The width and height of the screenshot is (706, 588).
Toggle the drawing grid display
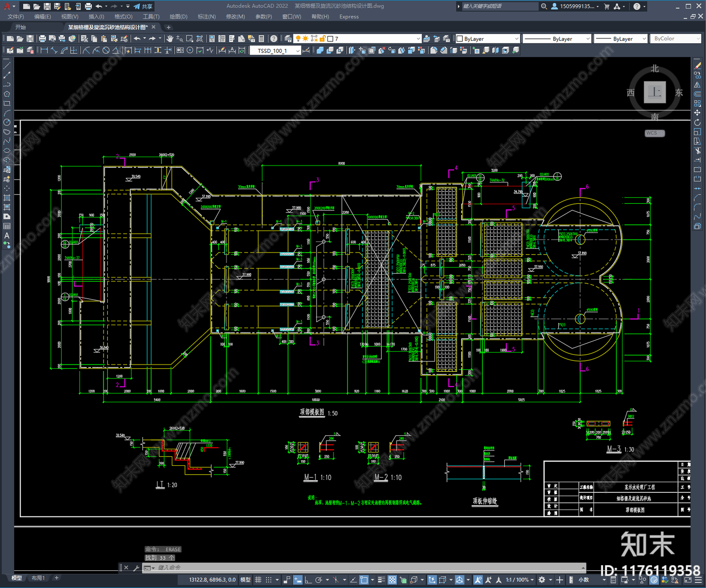pos(259,580)
